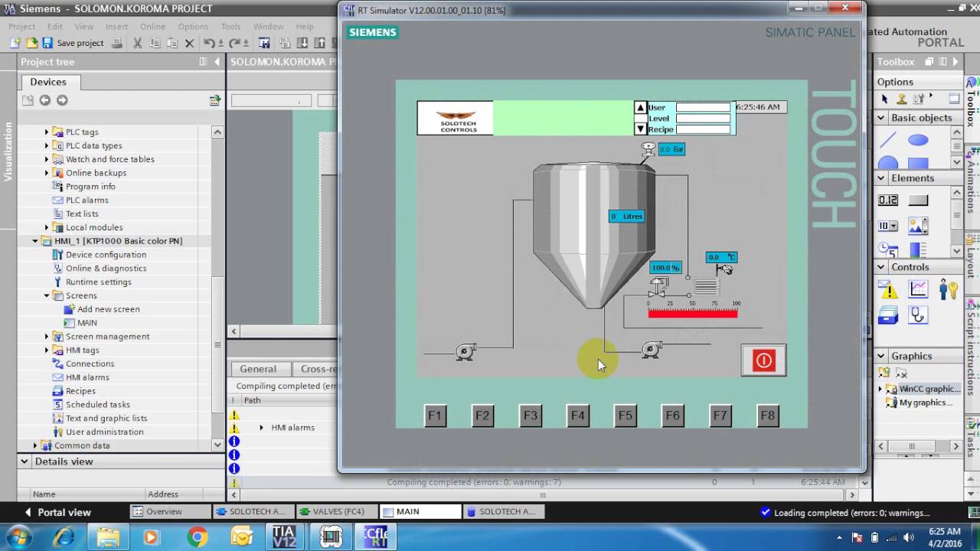The width and height of the screenshot is (980, 551).
Task: Click the Cut scissors icon
Action: (x=138, y=43)
